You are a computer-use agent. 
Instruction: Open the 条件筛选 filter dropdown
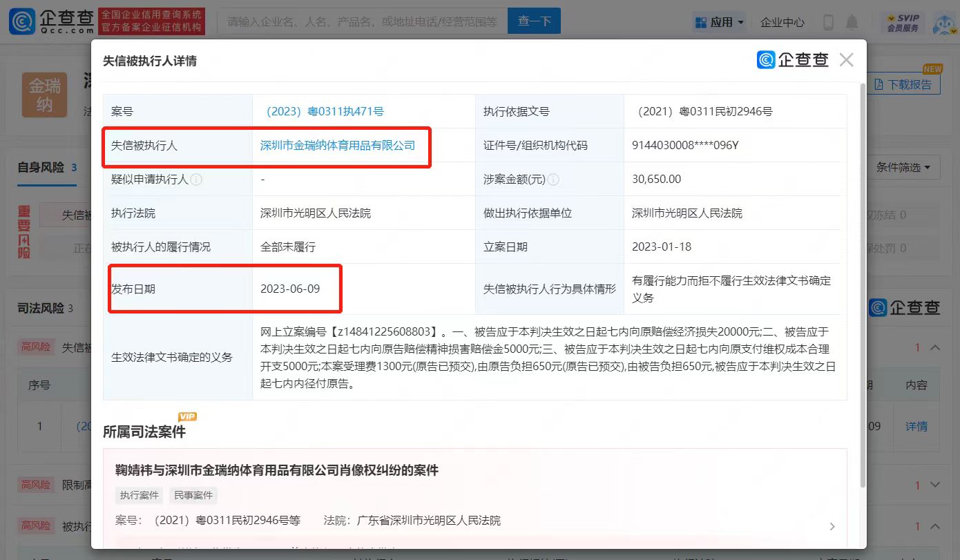pyautogui.click(x=903, y=167)
